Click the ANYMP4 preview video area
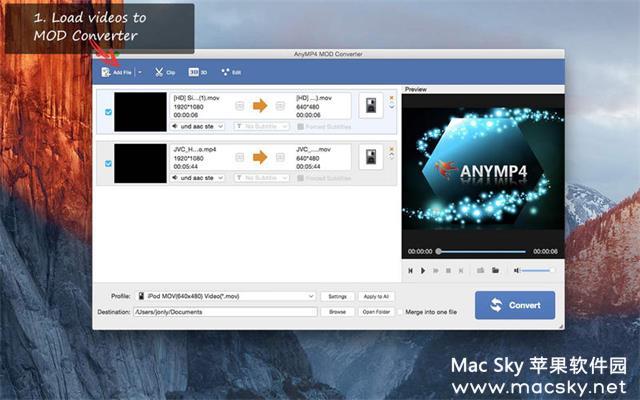The height and width of the screenshot is (400, 640). tap(483, 168)
